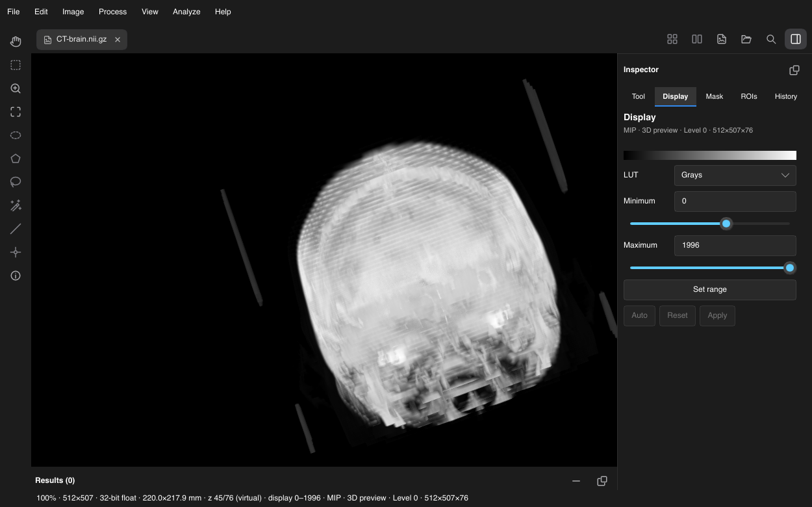The image size is (812, 507).
Task: Open the LUT Grays dropdown
Action: [735, 175]
